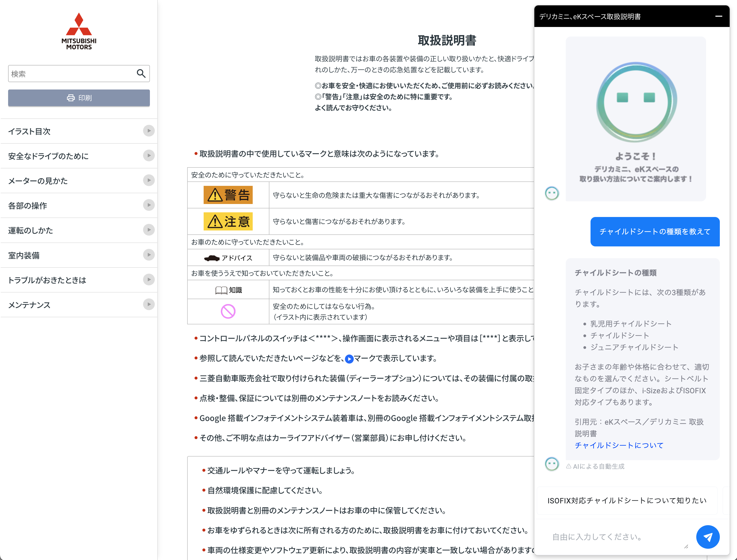Click the 印刷 print button

[79, 98]
